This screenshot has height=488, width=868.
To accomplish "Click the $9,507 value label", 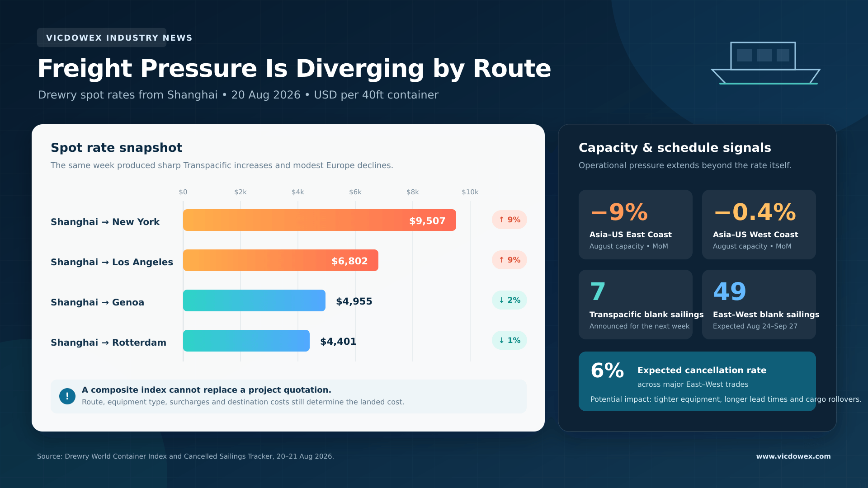I will [427, 221].
